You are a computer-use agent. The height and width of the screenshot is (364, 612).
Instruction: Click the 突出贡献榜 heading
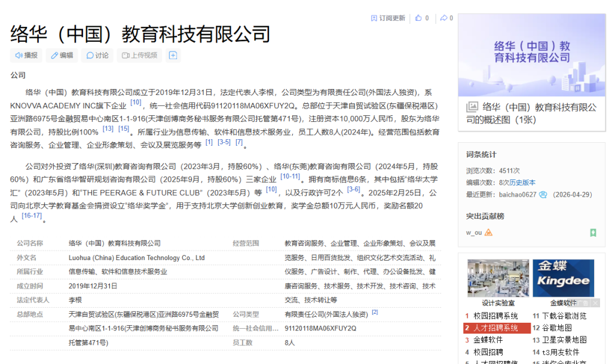click(485, 216)
